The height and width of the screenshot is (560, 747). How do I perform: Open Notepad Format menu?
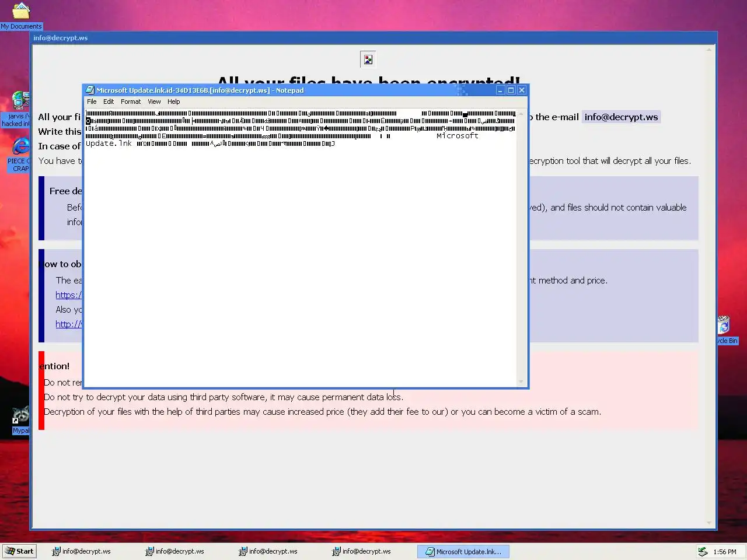[x=131, y=101]
